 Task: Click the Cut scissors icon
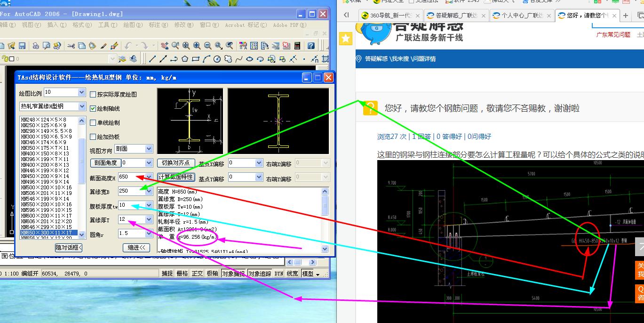point(71,46)
